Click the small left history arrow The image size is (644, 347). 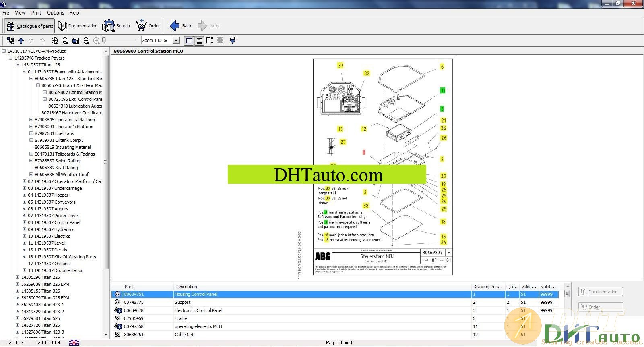(x=31, y=40)
